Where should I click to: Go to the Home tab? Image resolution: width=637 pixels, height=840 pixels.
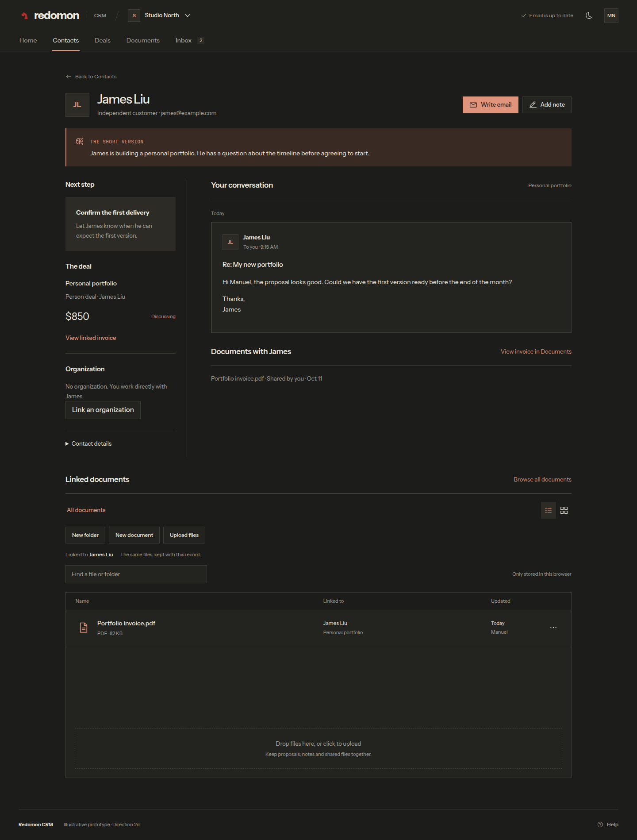(x=28, y=40)
